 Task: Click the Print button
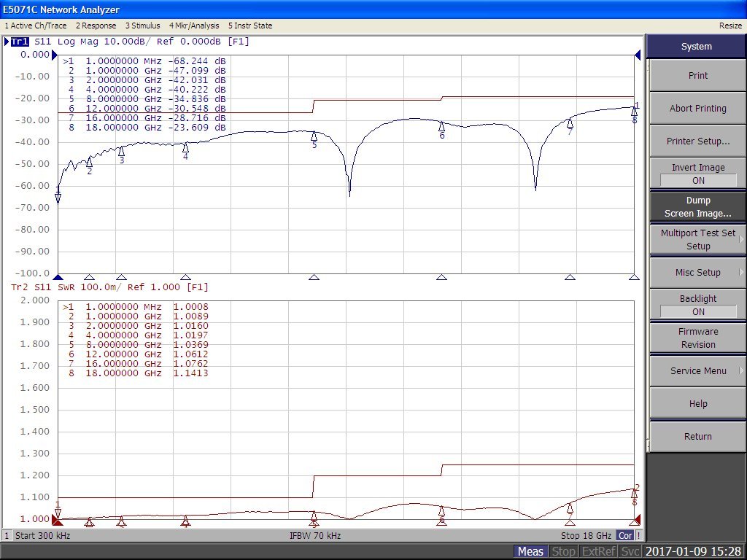click(697, 76)
